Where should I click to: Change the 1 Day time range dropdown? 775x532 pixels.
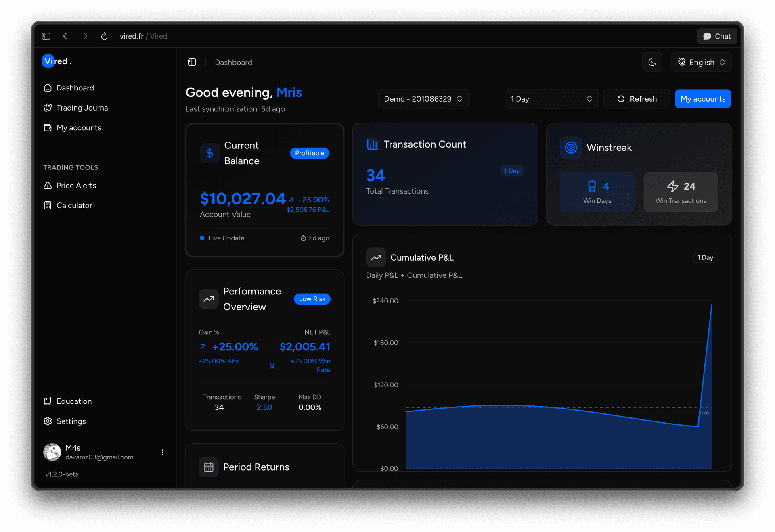551,98
